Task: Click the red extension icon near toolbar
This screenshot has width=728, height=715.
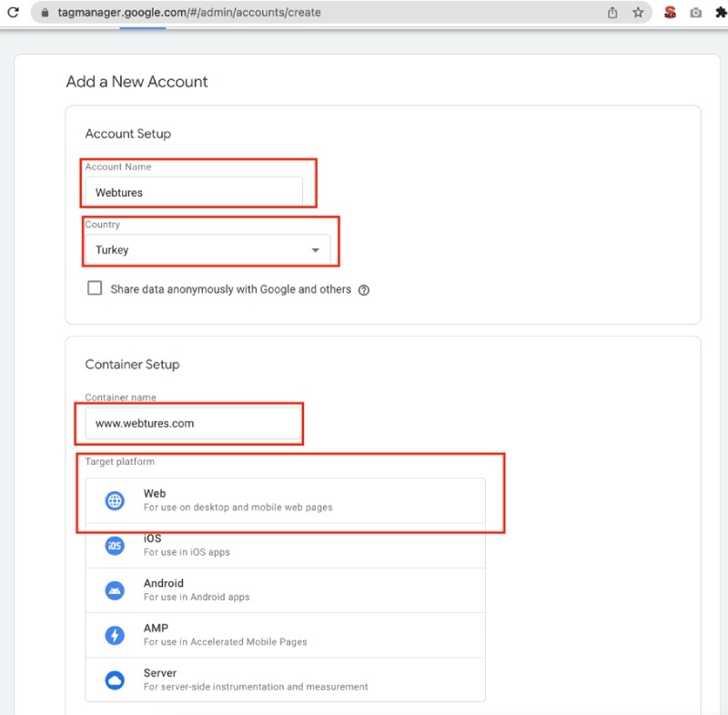Action: point(669,13)
